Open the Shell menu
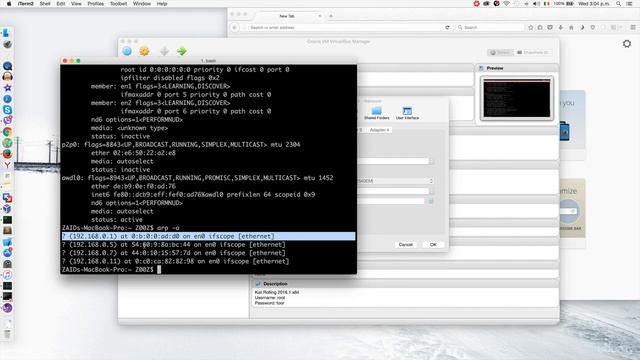Image resolution: width=640 pixels, height=360 pixels. click(x=45, y=4)
